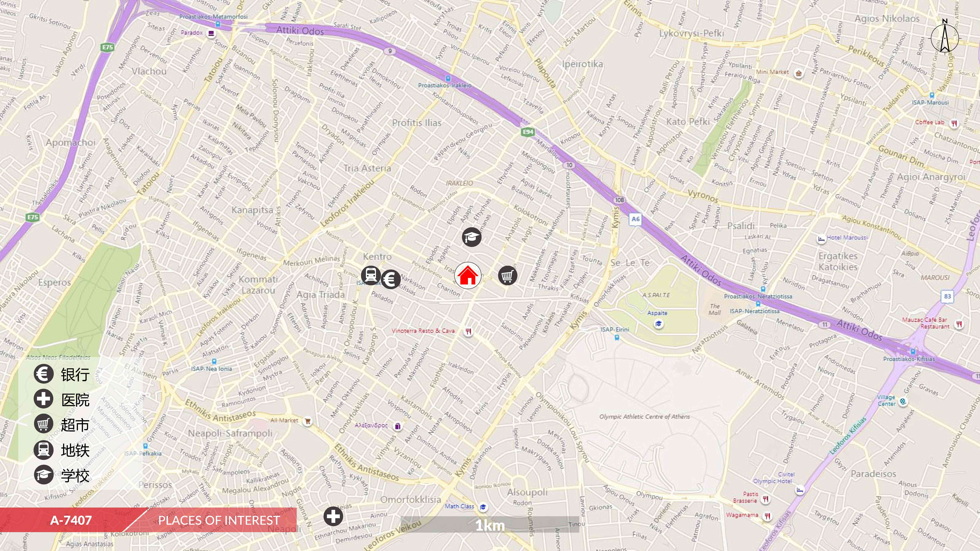The width and height of the screenshot is (980, 551).
Task: Click the A-7407 property code label
Action: tap(71, 520)
